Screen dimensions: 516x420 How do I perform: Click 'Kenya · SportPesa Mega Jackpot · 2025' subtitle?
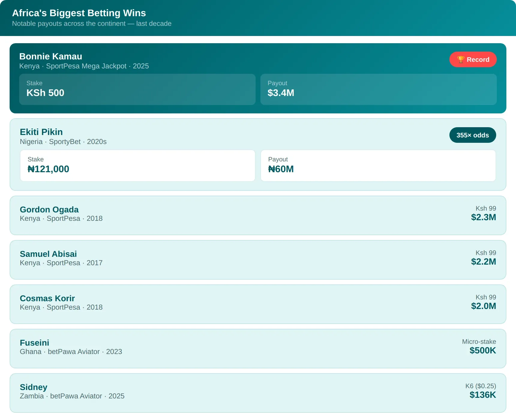pyautogui.click(x=84, y=66)
